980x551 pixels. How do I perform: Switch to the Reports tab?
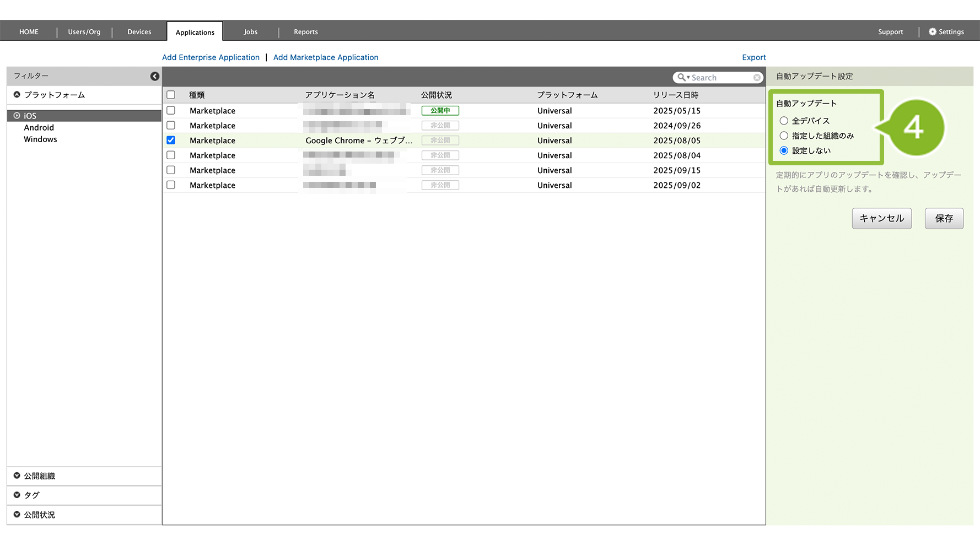tap(305, 32)
